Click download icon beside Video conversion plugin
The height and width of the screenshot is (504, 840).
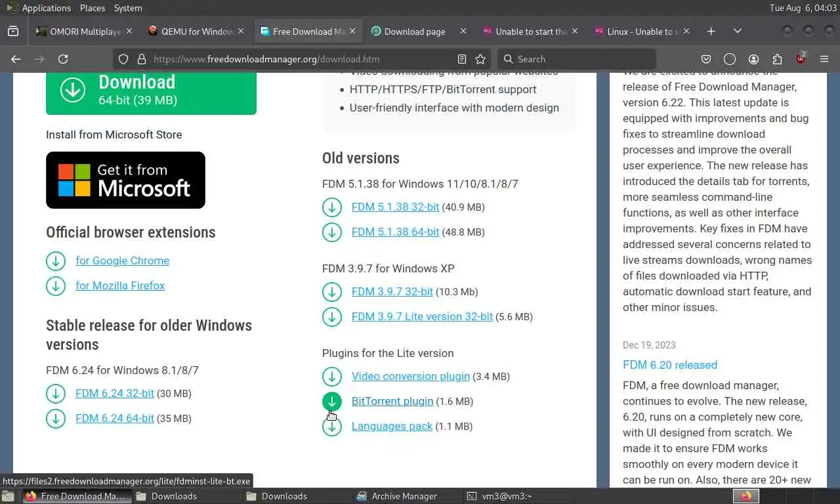coord(332,377)
